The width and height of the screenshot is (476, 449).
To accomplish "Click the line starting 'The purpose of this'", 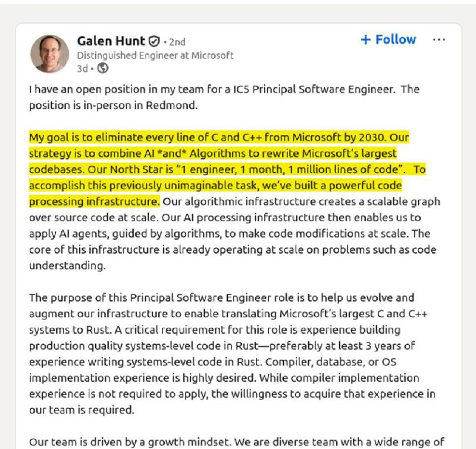I will (221, 297).
